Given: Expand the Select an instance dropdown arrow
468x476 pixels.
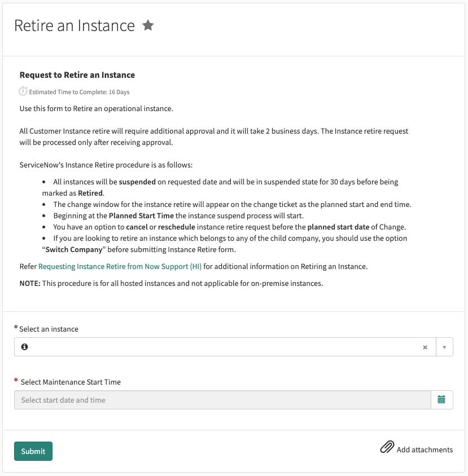Looking at the screenshot, I should coord(444,347).
